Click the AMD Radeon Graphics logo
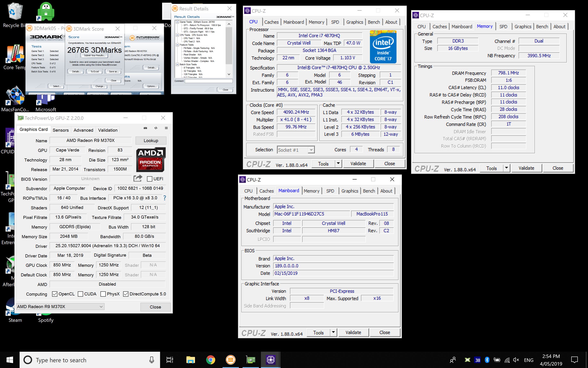The image size is (588, 368). click(x=151, y=159)
